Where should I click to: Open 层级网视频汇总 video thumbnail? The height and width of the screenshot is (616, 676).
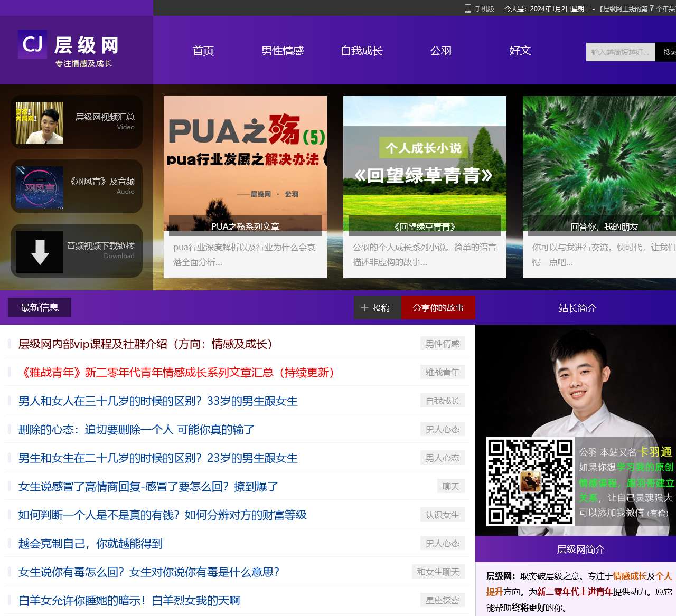click(39, 122)
